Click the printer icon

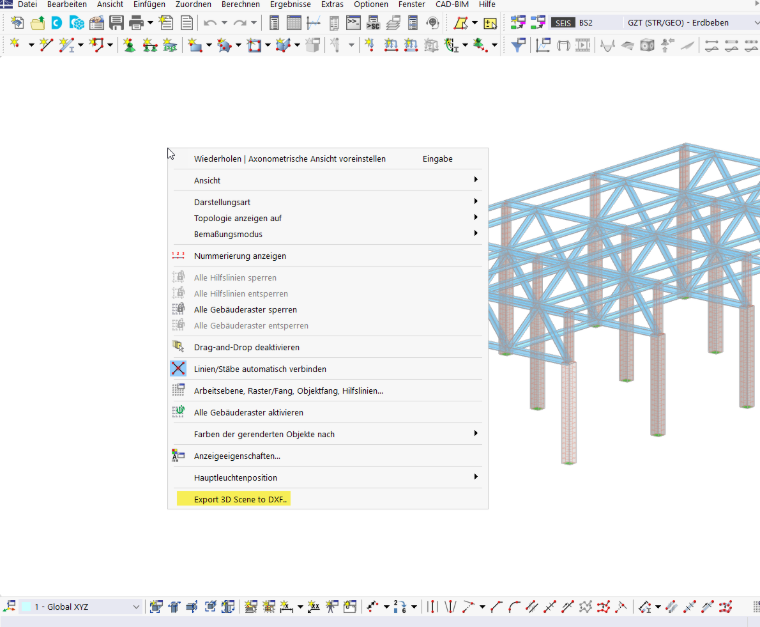(136, 23)
